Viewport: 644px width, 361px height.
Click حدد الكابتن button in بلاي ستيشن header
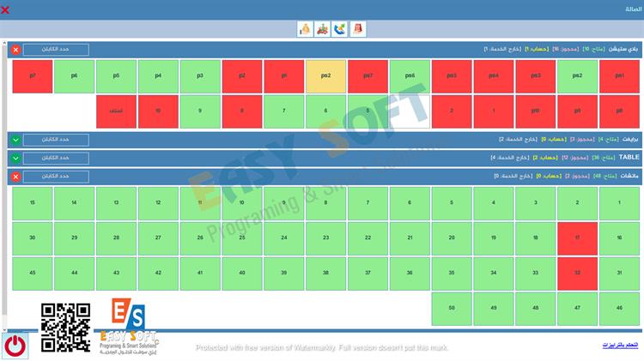point(56,50)
